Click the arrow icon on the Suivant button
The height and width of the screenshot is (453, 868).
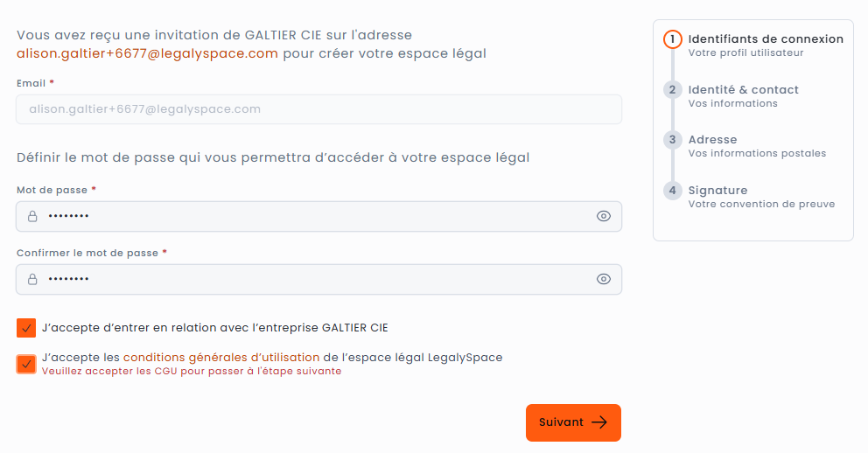click(x=599, y=422)
